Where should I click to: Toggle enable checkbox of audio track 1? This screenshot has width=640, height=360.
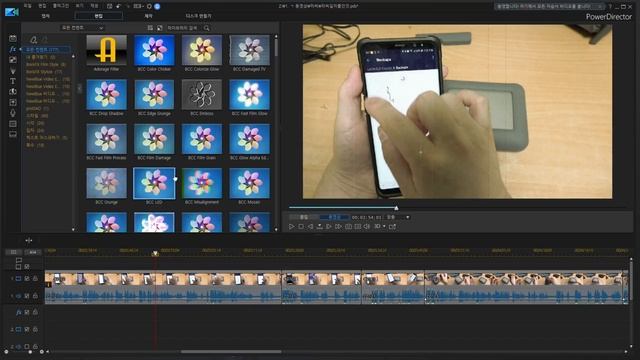pyautogui.click(x=27, y=296)
